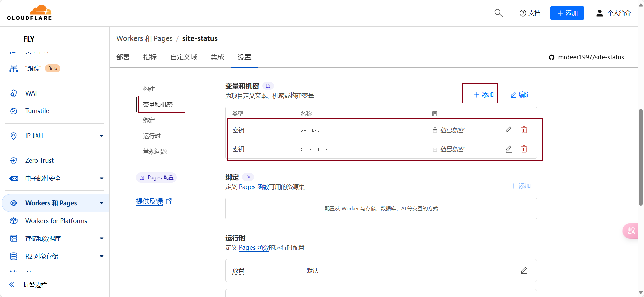The image size is (644, 297).
Task: Expand the R2 对象存储 dropdown arrow
Action: click(101, 256)
